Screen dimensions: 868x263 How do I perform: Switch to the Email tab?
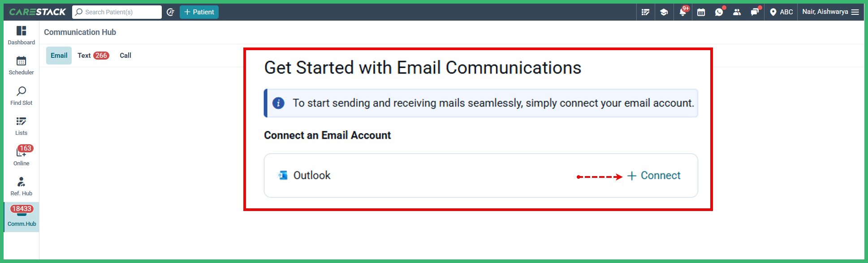(x=59, y=56)
